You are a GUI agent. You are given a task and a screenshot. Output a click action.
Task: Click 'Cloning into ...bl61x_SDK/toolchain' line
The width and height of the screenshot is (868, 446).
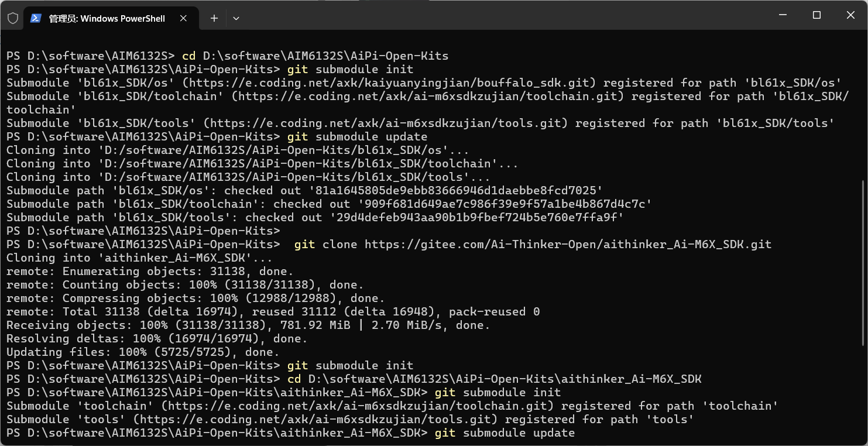click(262, 163)
